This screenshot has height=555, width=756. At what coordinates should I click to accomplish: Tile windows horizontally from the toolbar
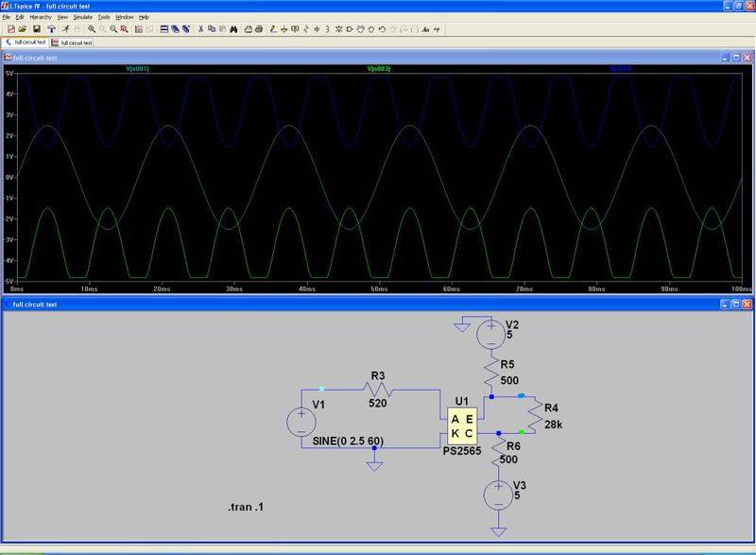point(163,29)
